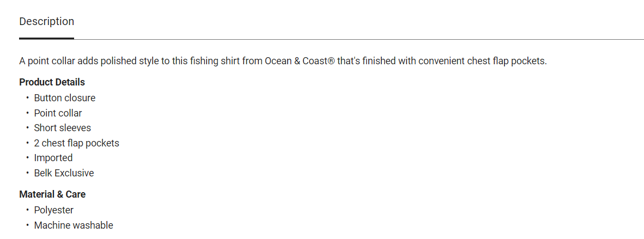Click the Belk Exclusive list item

click(64, 173)
